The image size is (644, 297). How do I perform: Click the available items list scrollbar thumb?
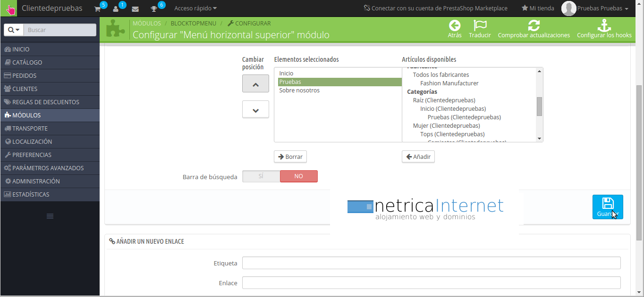[x=539, y=107]
